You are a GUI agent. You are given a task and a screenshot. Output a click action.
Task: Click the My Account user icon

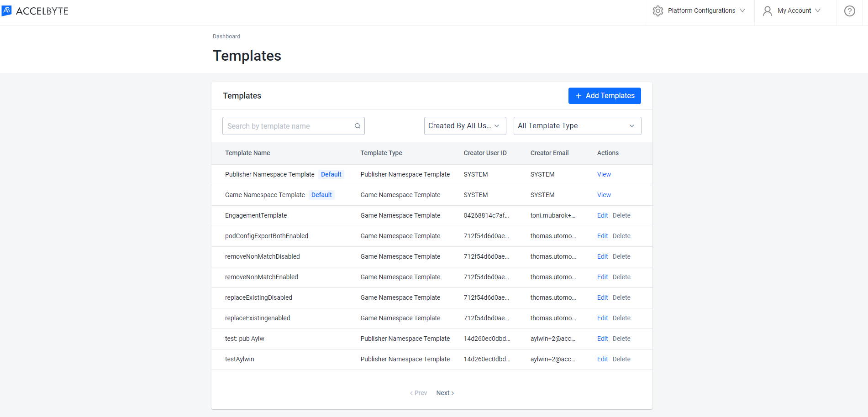click(x=768, y=11)
